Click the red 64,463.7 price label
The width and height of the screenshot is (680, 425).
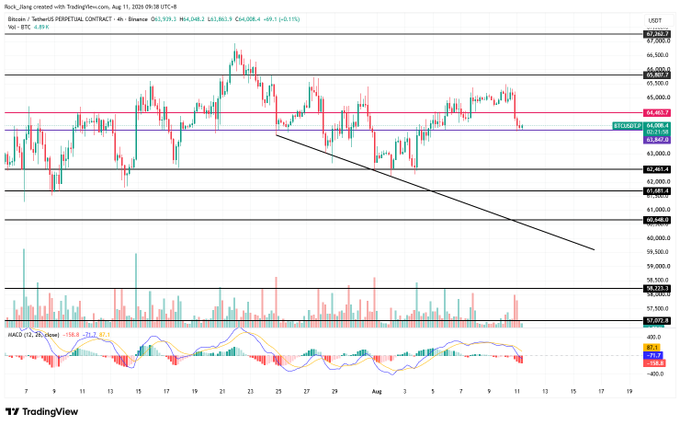point(657,113)
